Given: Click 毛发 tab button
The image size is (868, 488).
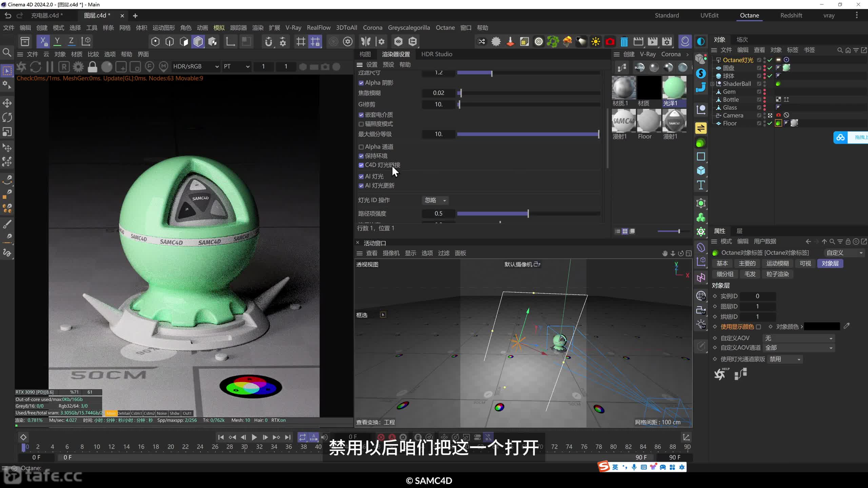Looking at the screenshot, I should tap(750, 274).
